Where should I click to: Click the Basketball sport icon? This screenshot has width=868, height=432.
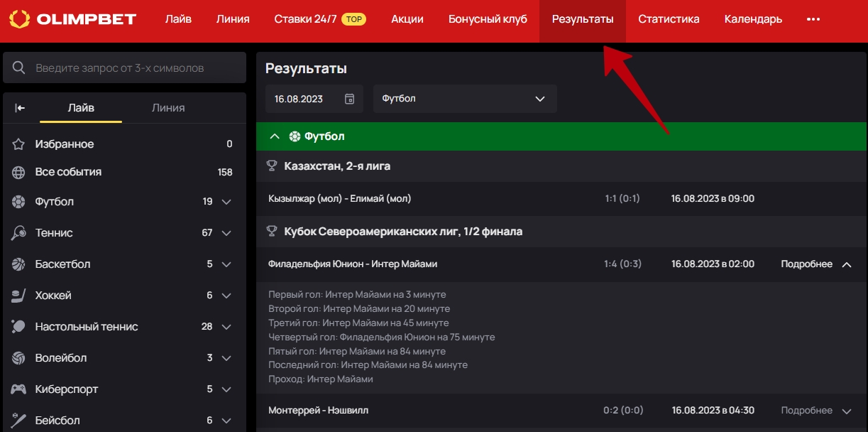click(x=19, y=264)
